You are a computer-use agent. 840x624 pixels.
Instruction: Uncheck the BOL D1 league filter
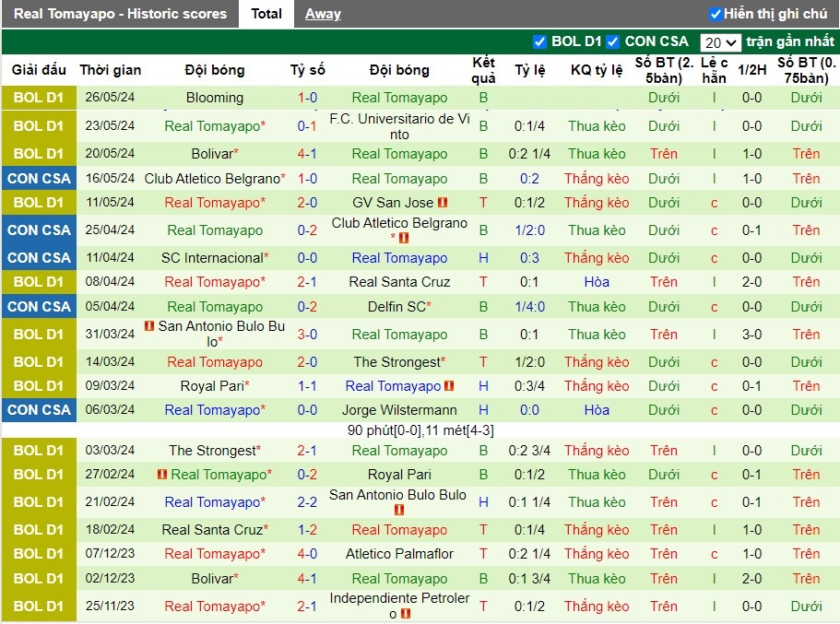539,41
